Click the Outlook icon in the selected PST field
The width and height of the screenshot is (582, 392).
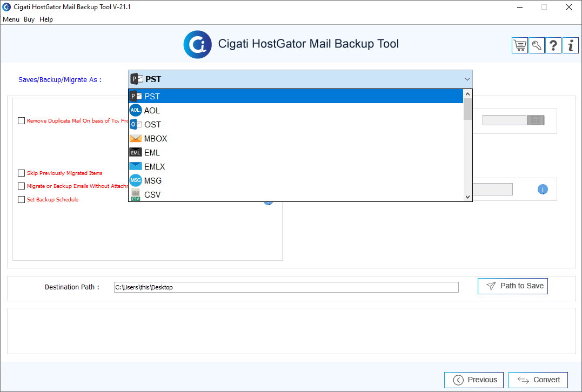click(137, 79)
